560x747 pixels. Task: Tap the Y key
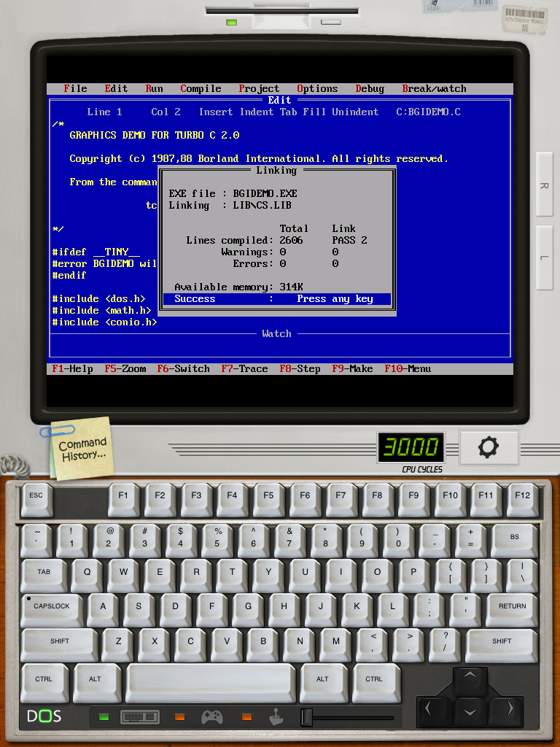[x=268, y=575]
